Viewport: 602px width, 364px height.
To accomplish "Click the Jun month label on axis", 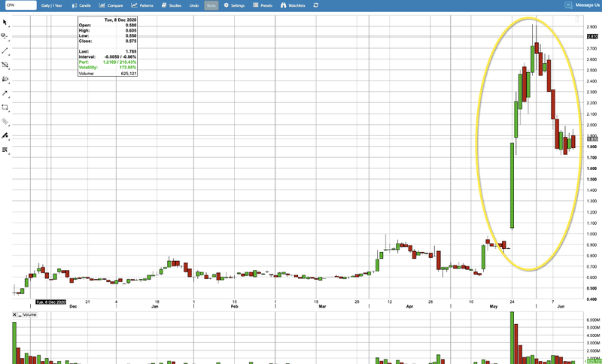I will [x=561, y=307].
